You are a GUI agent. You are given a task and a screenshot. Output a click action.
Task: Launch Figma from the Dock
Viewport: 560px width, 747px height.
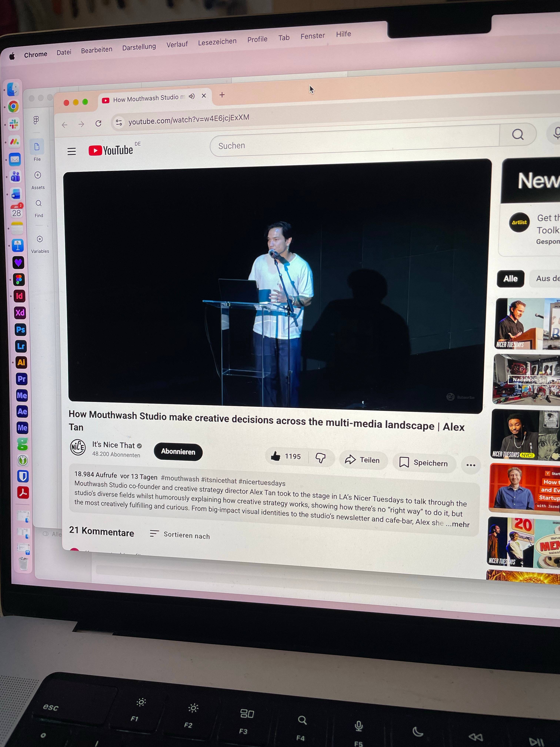19,279
